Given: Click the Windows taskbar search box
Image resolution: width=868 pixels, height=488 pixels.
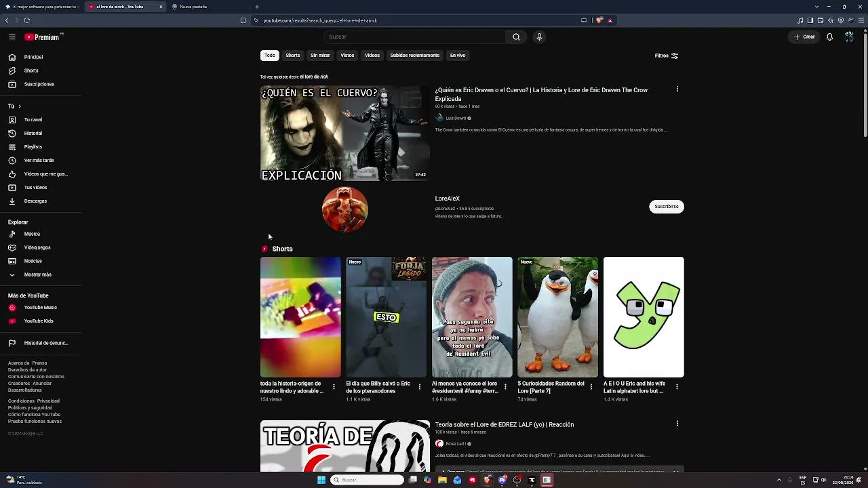Looking at the screenshot, I should [368, 480].
